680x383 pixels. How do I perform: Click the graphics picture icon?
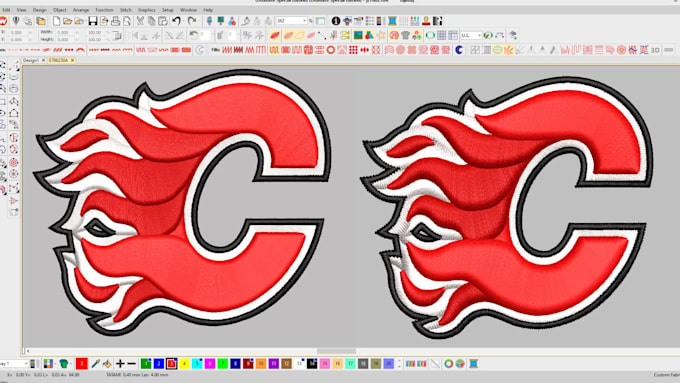pos(358,36)
